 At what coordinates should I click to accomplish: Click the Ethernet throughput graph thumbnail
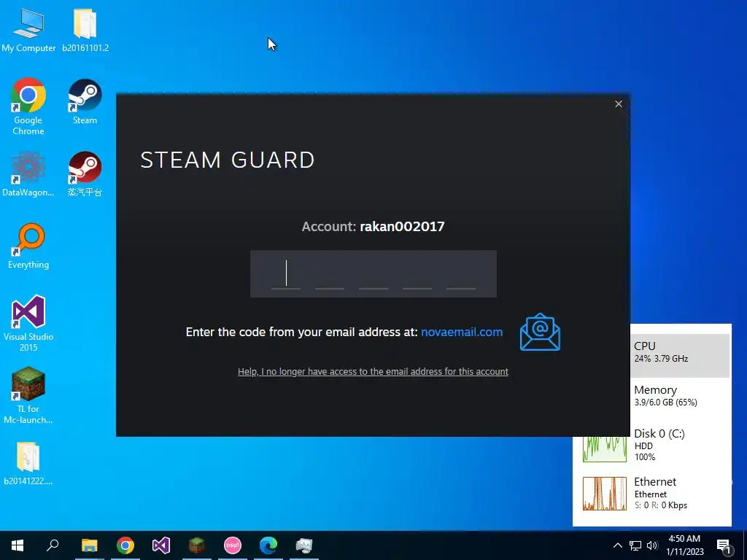pyautogui.click(x=605, y=494)
